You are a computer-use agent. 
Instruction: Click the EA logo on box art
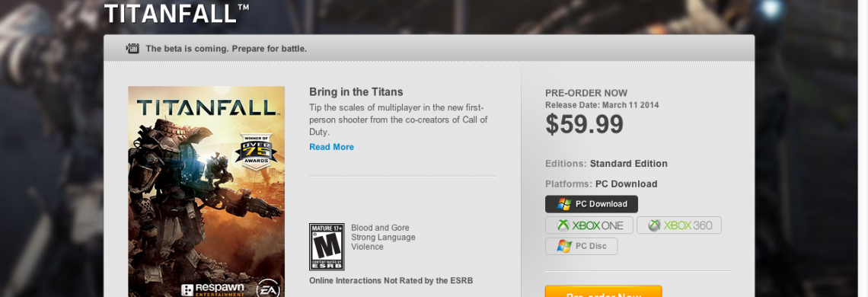click(x=268, y=290)
